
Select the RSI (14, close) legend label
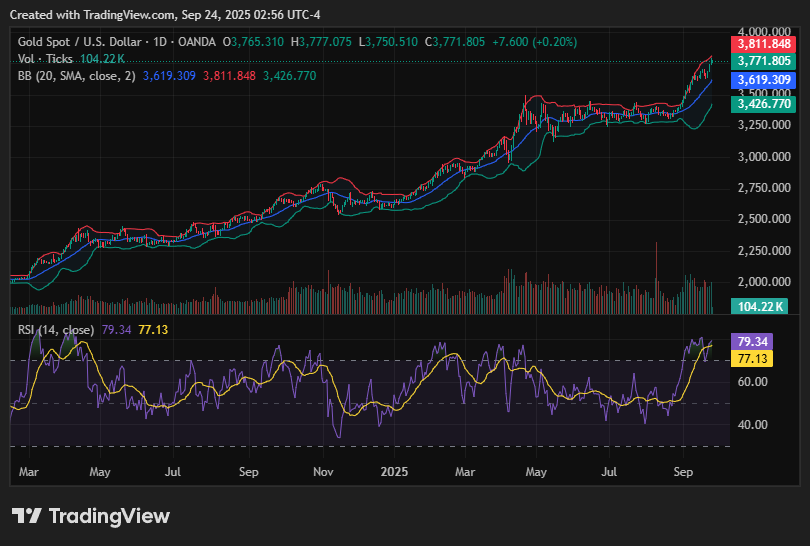click(56, 330)
